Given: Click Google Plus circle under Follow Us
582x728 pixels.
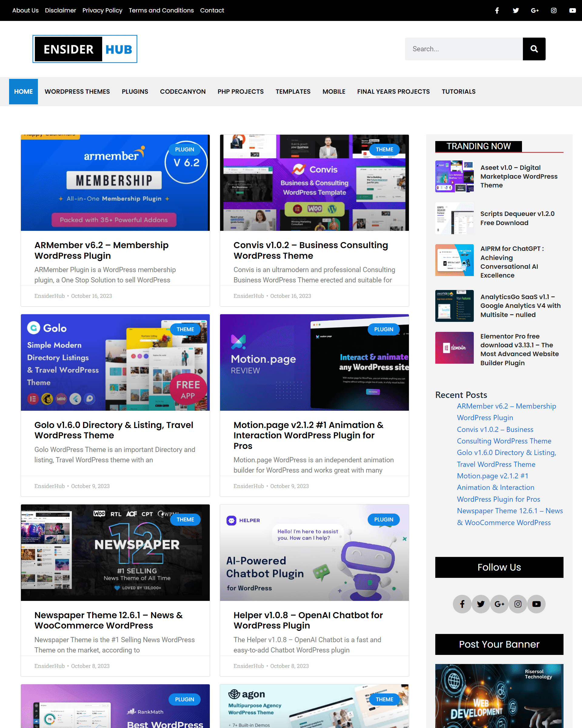Looking at the screenshot, I should tap(499, 604).
